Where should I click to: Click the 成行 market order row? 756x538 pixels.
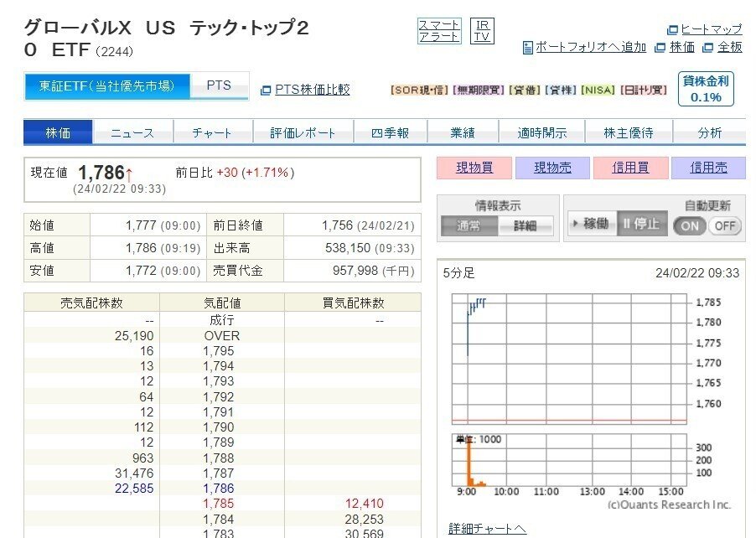(x=222, y=320)
